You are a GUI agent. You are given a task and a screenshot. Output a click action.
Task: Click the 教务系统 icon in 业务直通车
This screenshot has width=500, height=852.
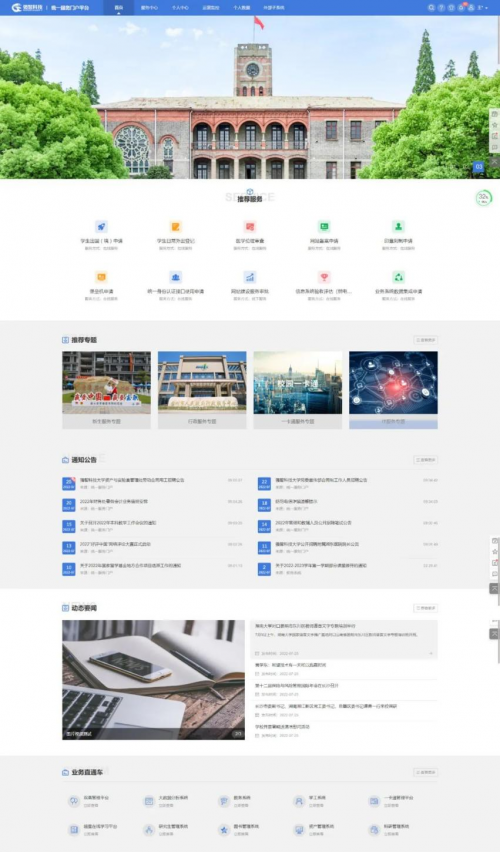(x=224, y=801)
